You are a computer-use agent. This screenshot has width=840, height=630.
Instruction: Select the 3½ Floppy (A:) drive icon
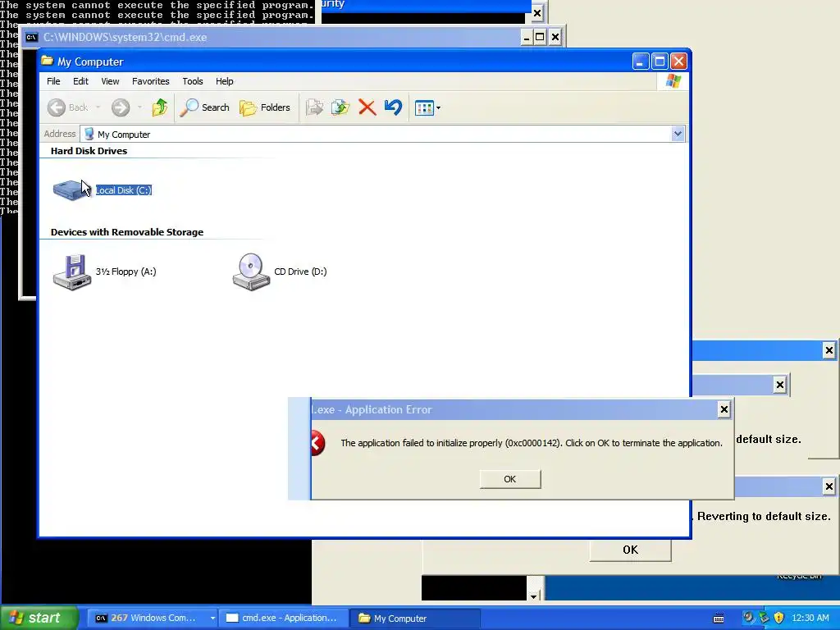[72, 272]
